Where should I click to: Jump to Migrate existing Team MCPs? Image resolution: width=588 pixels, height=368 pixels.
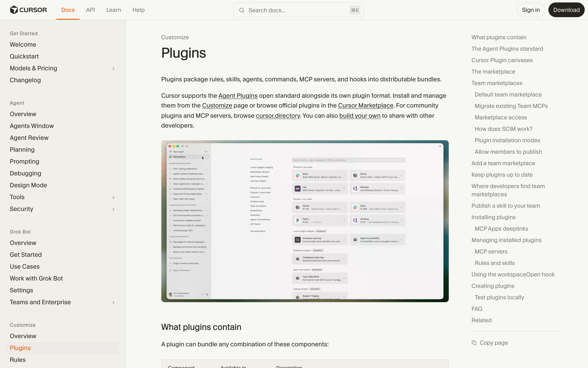tap(511, 106)
